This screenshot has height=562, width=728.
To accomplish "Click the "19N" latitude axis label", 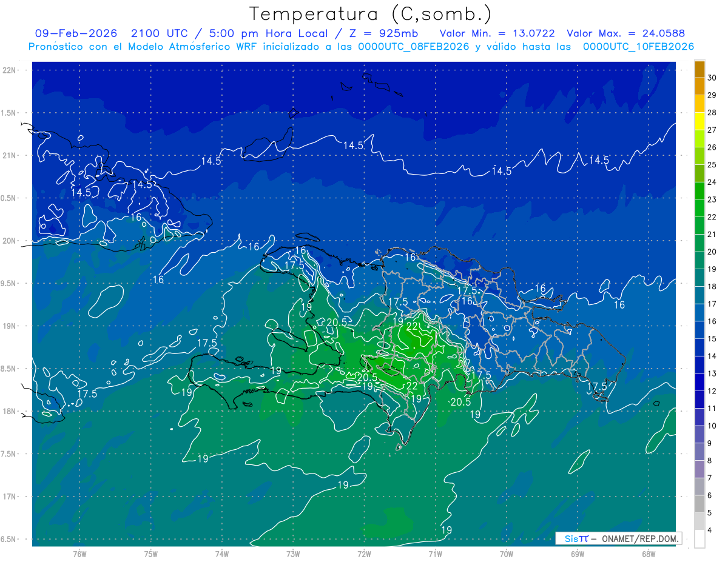I will (9, 326).
